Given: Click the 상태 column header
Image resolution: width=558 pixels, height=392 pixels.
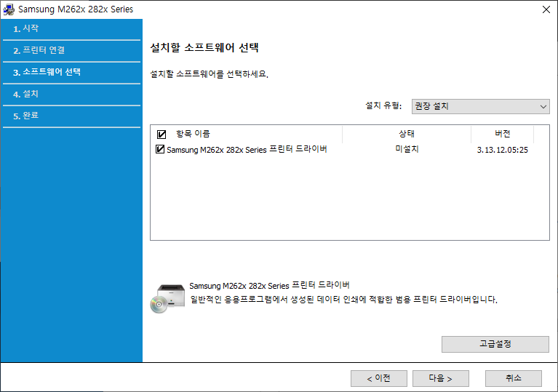Looking at the screenshot, I should pyautogui.click(x=407, y=134).
